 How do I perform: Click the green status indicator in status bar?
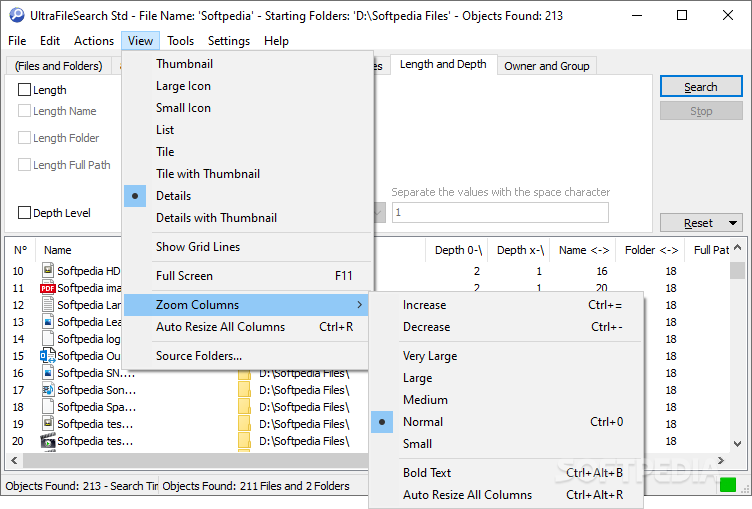point(728,485)
